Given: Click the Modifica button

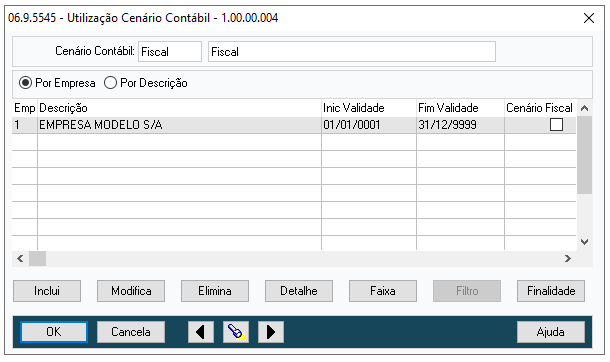Looking at the screenshot, I should click(x=131, y=291).
